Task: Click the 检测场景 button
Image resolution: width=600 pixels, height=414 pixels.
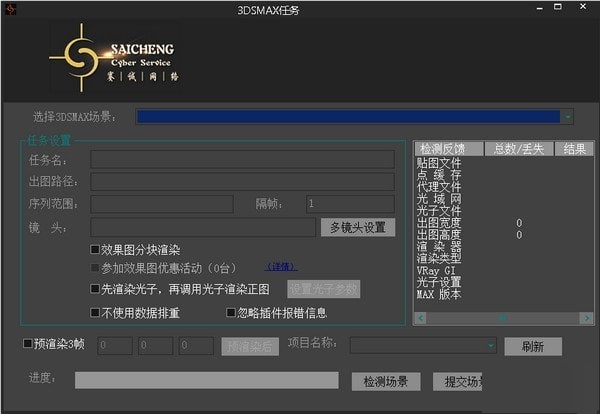Action: (386, 381)
